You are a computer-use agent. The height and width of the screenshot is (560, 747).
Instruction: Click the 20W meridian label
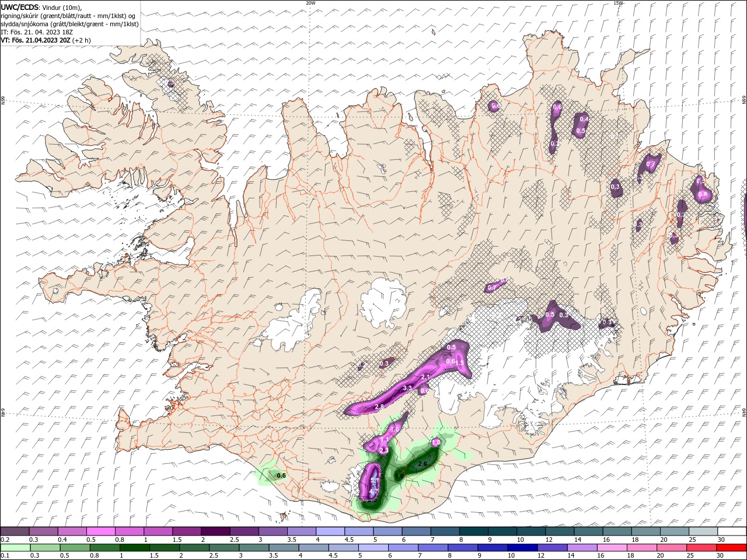point(310,3)
